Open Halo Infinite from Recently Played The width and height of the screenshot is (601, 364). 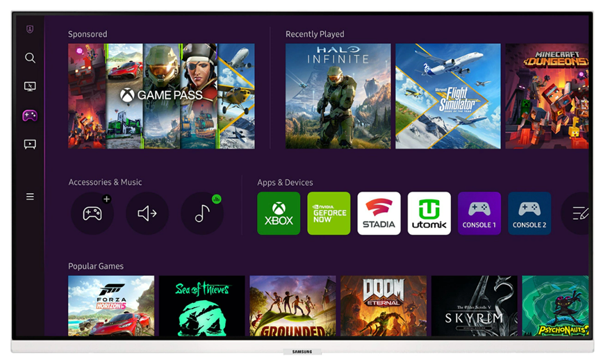(x=338, y=96)
